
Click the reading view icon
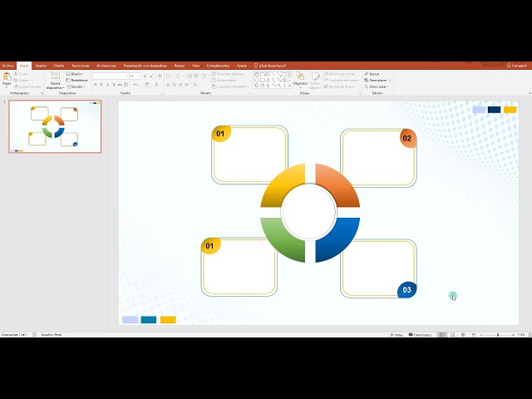coord(463,334)
